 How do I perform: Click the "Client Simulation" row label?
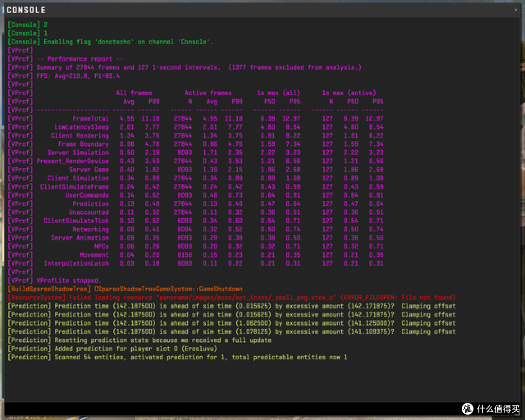(x=78, y=178)
